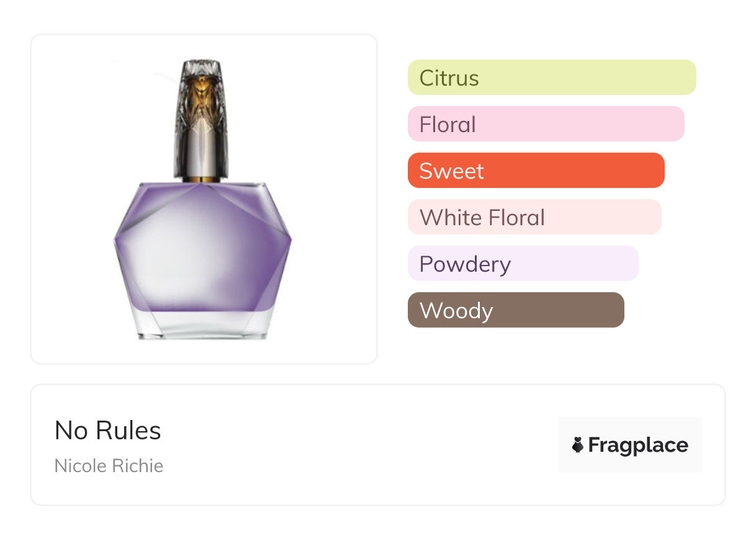Select the White Floral accord bar
Screen dimensions: 756x536
click(534, 217)
